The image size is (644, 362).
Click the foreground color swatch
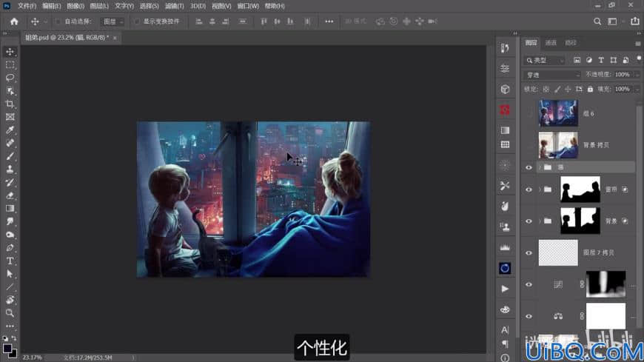[7, 349]
